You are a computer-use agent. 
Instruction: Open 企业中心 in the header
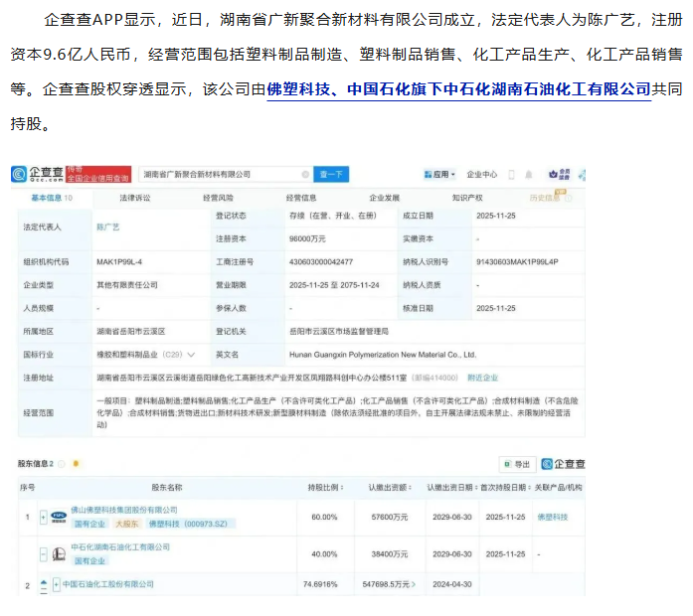pyautogui.click(x=481, y=174)
